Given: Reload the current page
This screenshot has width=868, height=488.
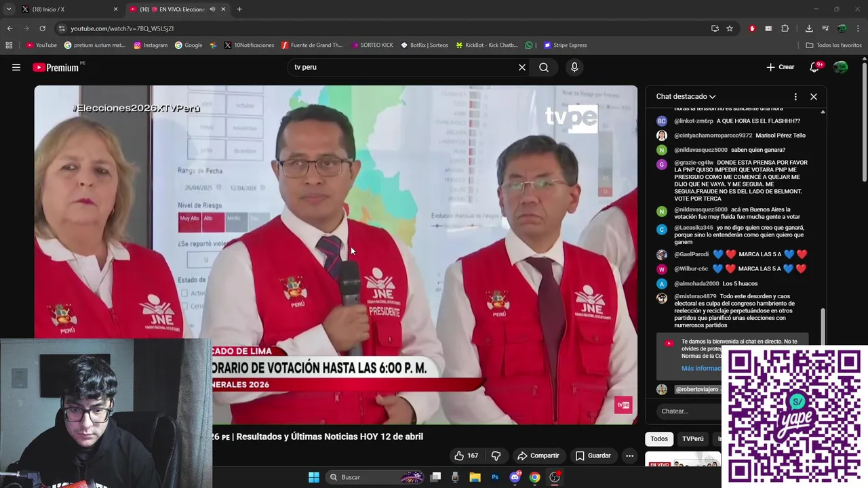Looking at the screenshot, I should tap(42, 28).
